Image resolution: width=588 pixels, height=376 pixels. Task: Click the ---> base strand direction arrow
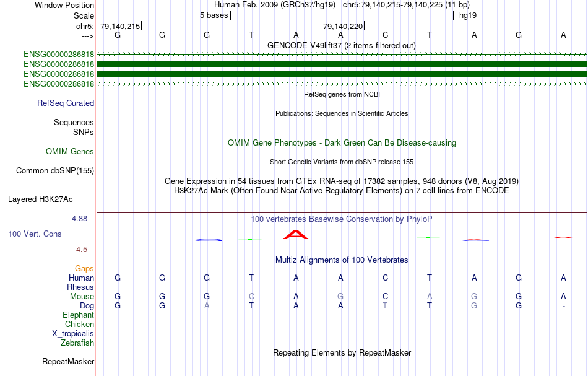click(x=87, y=36)
